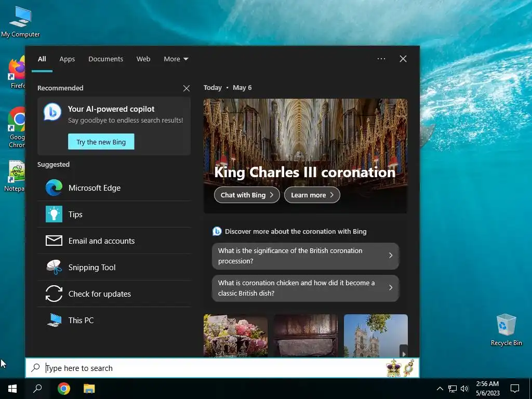Open Check for updates
This screenshot has height=399, width=532.
point(114,294)
